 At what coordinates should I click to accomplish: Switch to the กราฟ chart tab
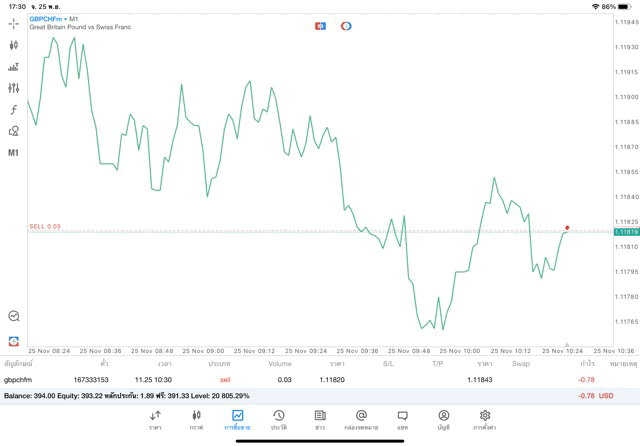pyautogui.click(x=196, y=420)
